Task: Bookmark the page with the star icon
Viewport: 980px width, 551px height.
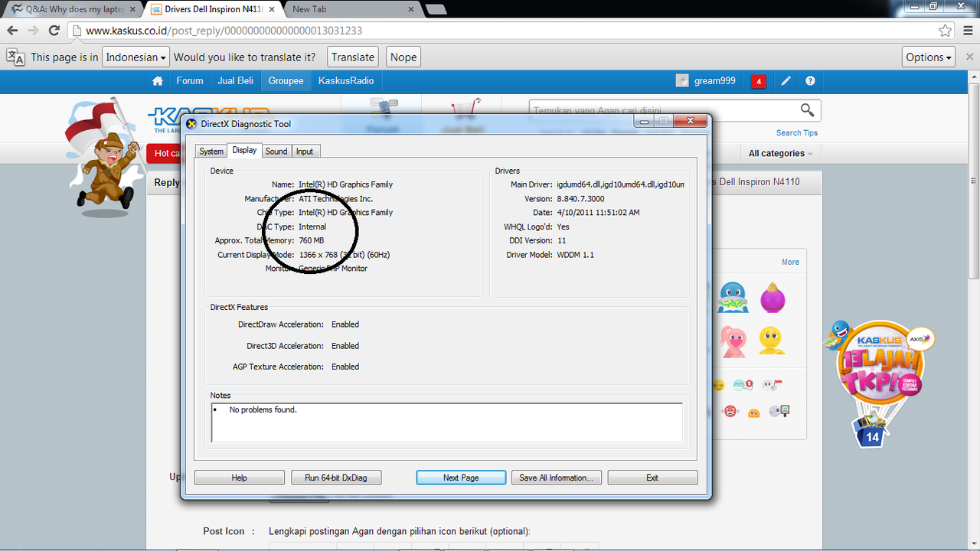Action: (x=946, y=31)
